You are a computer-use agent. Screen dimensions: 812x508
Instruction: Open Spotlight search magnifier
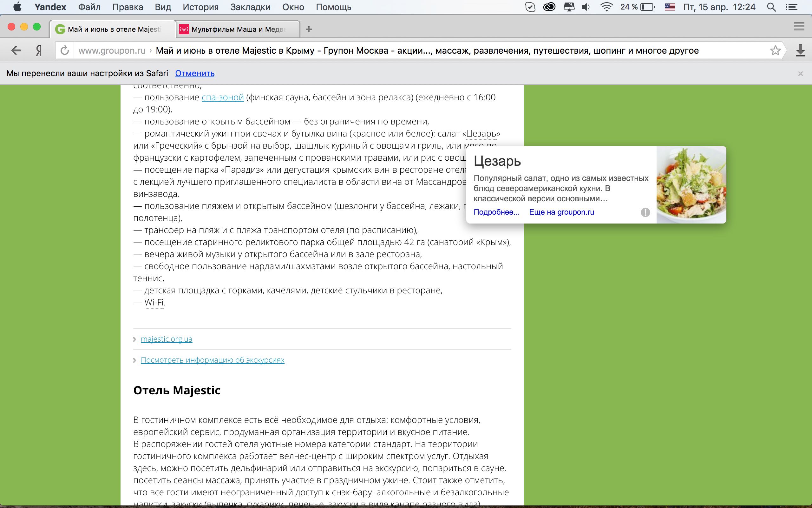click(x=771, y=7)
